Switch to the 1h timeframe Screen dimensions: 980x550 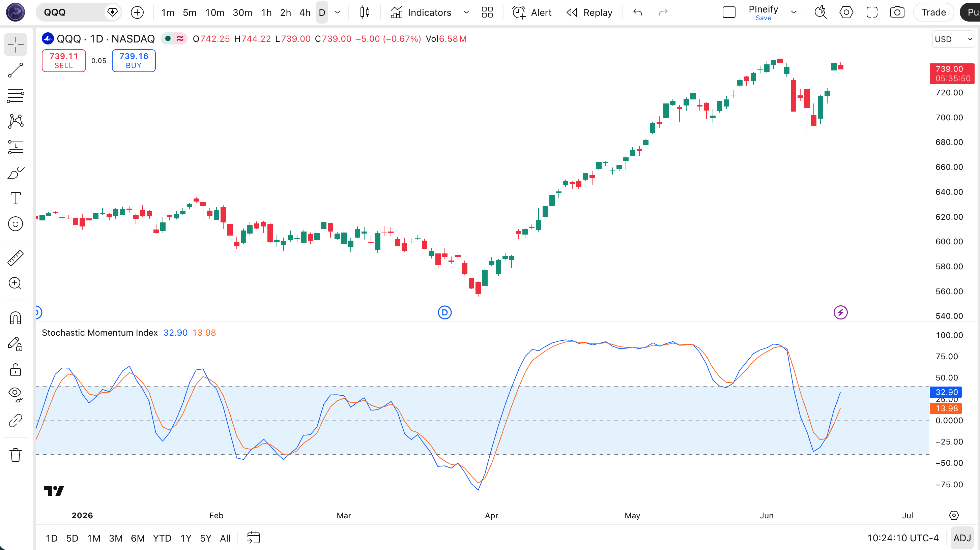(266, 12)
